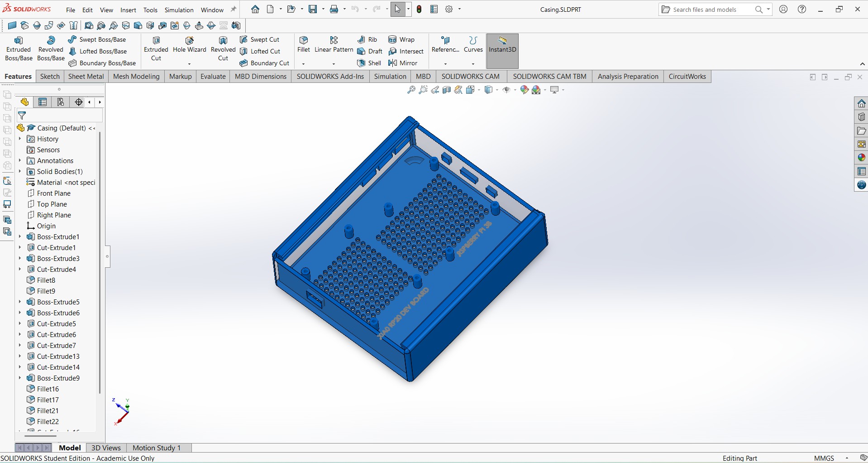The image size is (868, 463).
Task: Select the Revolved Cut tool
Action: [x=223, y=49]
